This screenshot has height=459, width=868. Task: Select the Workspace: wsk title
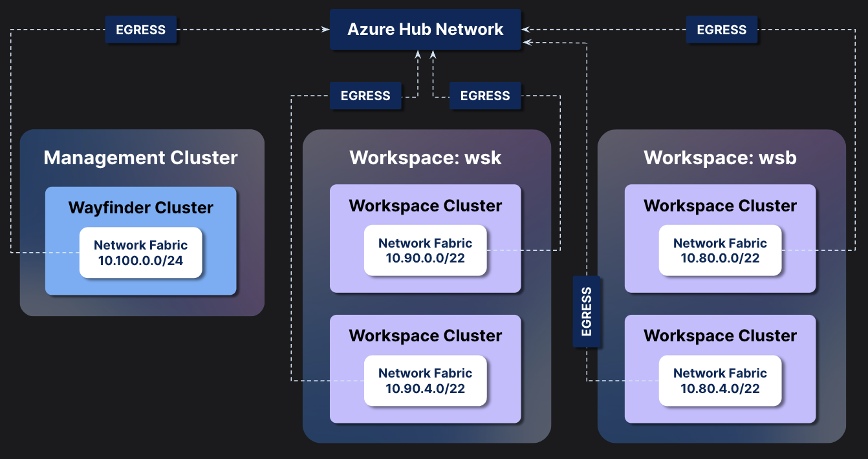(x=426, y=157)
